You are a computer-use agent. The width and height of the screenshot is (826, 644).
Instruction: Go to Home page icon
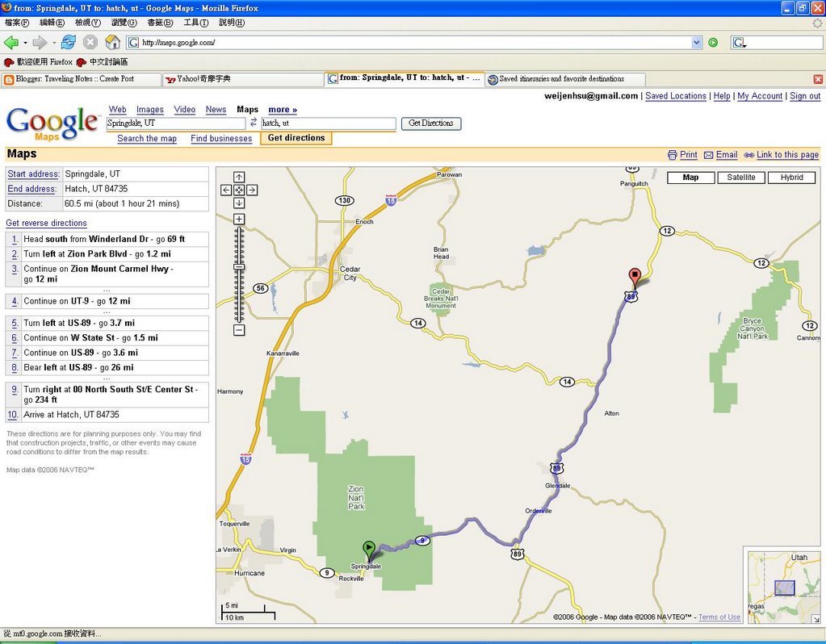point(112,42)
